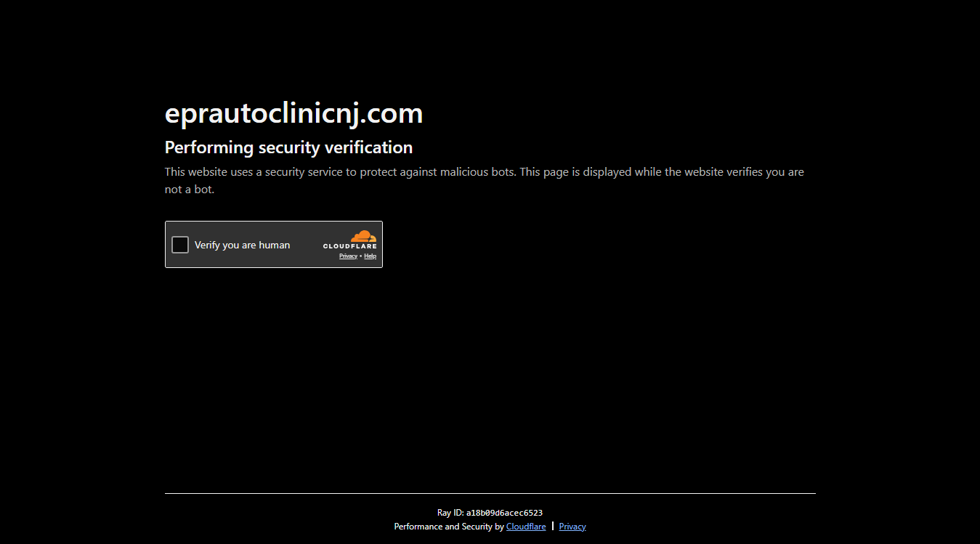Click the Cloudflare logo in the widget
Image resolution: width=980 pixels, height=544 pixels.
tap(350, 240)
